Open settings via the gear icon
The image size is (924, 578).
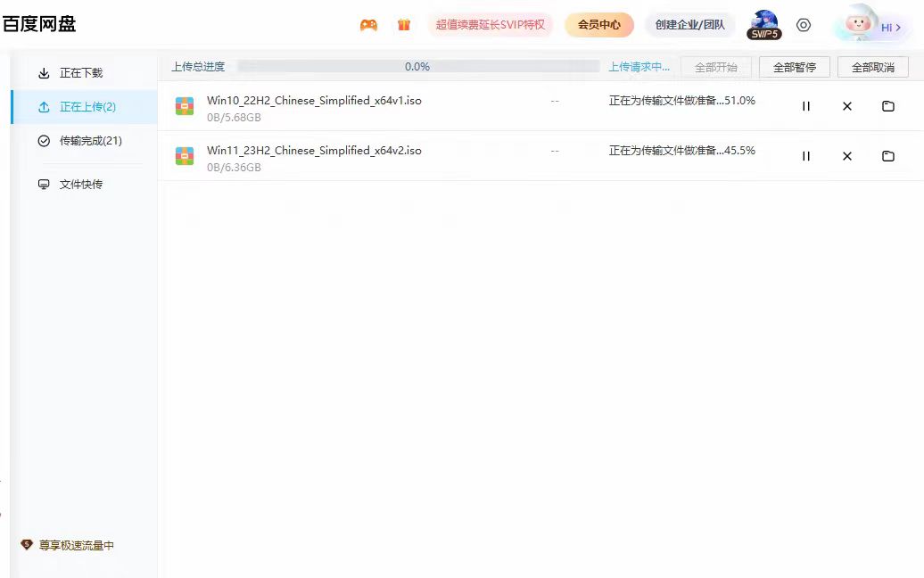(x=804, y=25)
